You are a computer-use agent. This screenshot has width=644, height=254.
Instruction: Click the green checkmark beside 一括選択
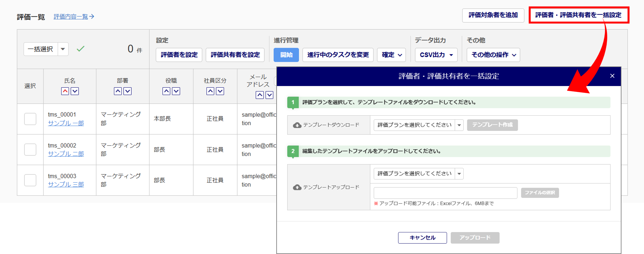[80, 49]
